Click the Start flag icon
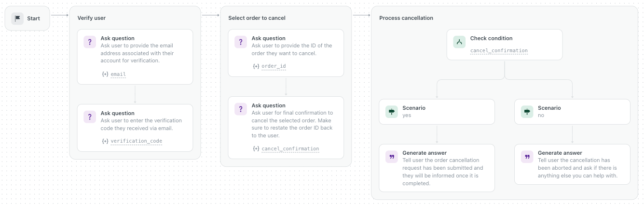Viewport: 644px width, 206px height. pyautogui.click(x=18, y=18)
